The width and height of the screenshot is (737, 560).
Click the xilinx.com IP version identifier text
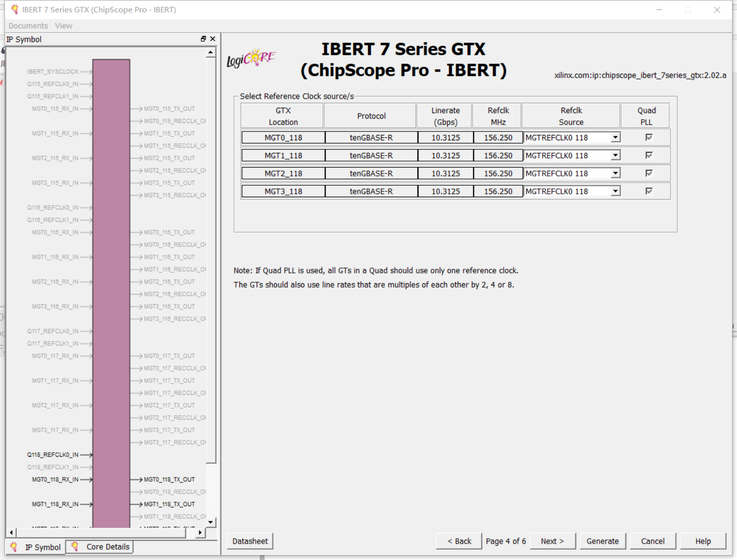640,75
